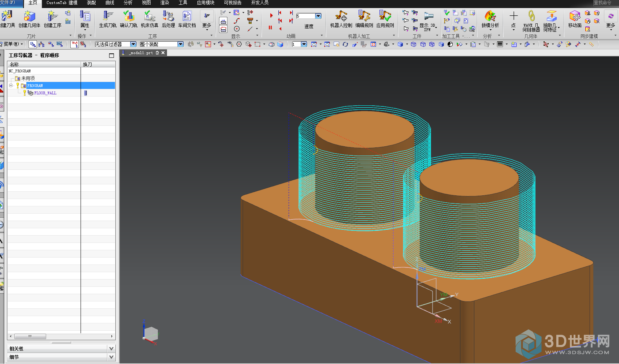
Task: Click 确认刀轨 (Verify Tool Path)
Action: click(129, 19)
